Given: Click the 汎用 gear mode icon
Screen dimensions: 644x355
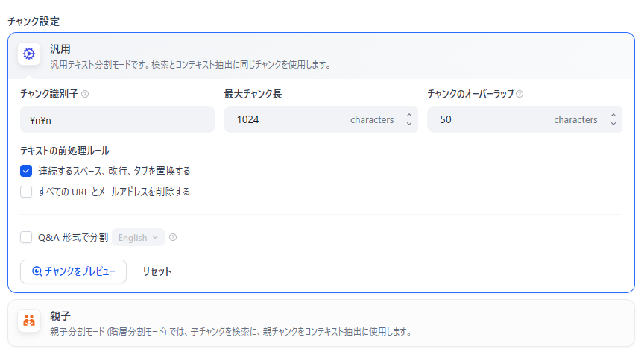Looking at the screenshot, I should point(29,54).
